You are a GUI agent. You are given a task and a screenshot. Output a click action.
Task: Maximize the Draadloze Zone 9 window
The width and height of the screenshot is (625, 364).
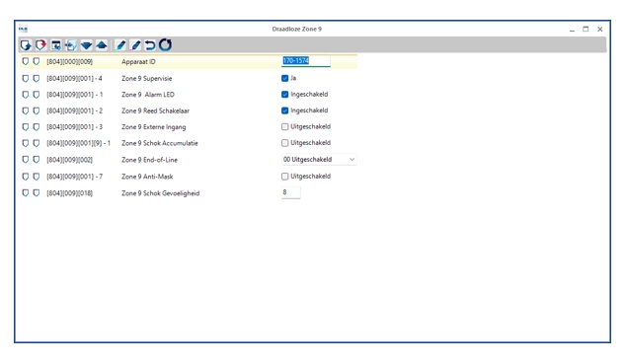pos(586,29)
